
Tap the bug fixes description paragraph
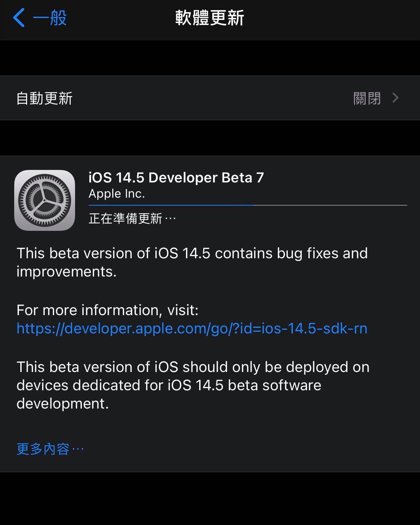[192, 262]
